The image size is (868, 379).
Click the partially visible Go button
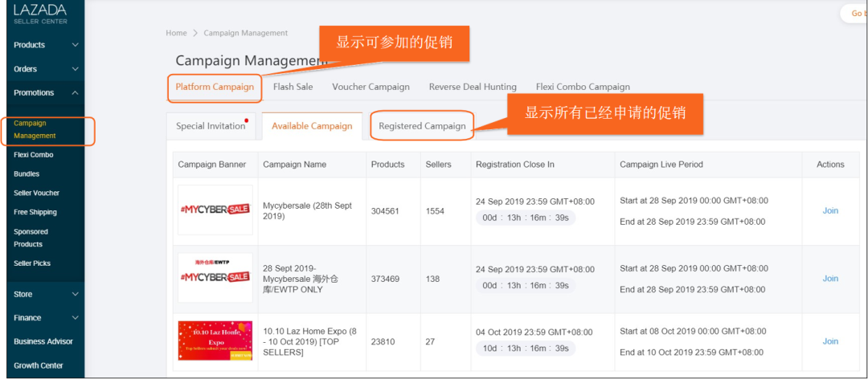click(x=854, y=14)
